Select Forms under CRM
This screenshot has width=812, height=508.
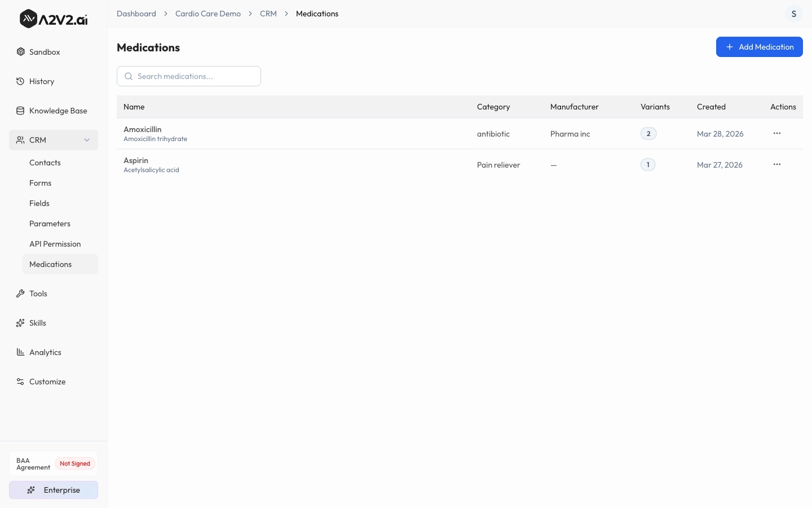coord(40,183)
